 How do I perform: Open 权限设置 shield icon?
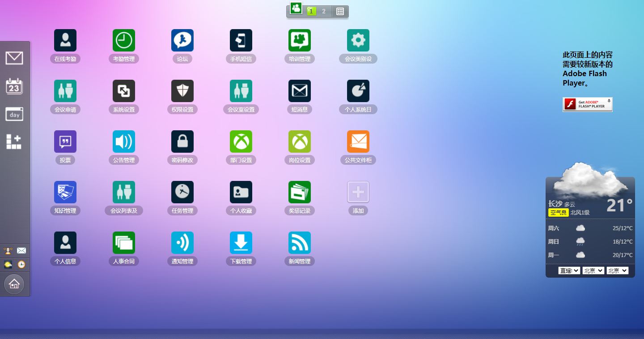[x=182, y=91]
